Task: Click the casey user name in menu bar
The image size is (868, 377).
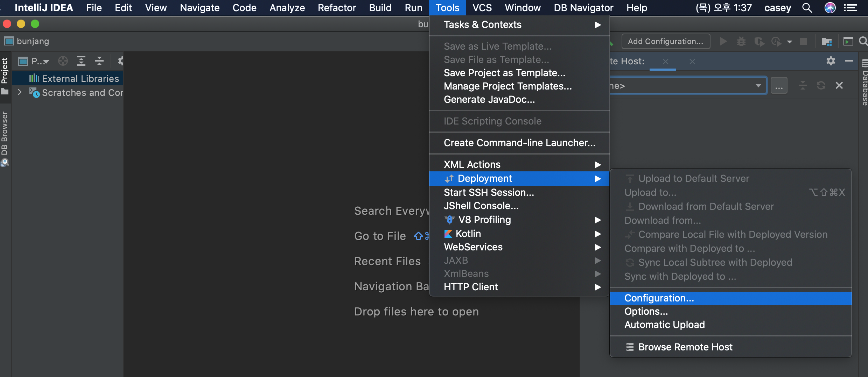Action: point(777,8)
